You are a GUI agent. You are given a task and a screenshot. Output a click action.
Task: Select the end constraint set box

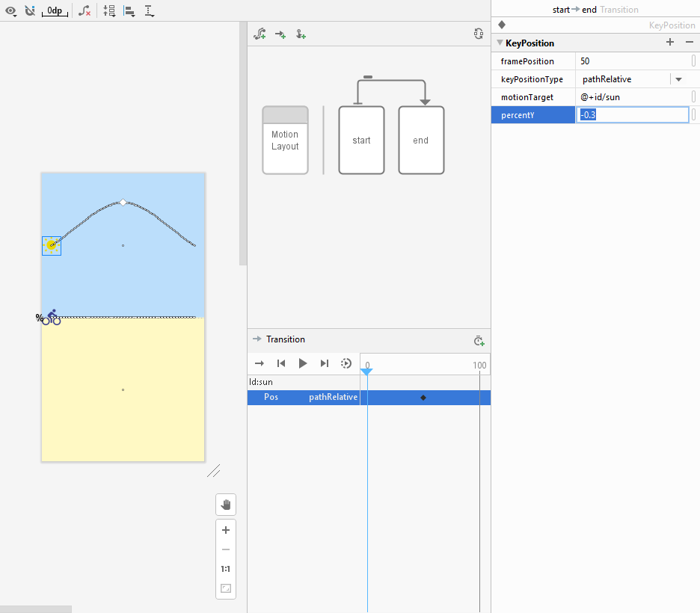[x=421, y=140]
